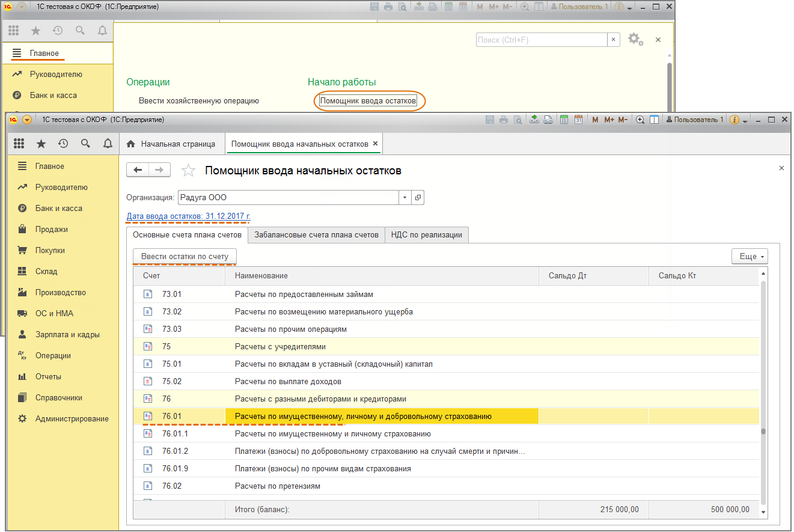Open the ОС и НМА sidebar section
794x532 pixels.
(x=54, y=313)
